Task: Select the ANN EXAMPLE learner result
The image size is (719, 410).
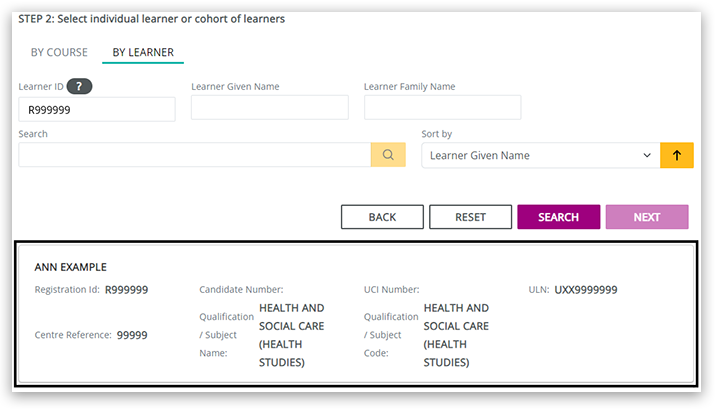Action: pos(71,267)
